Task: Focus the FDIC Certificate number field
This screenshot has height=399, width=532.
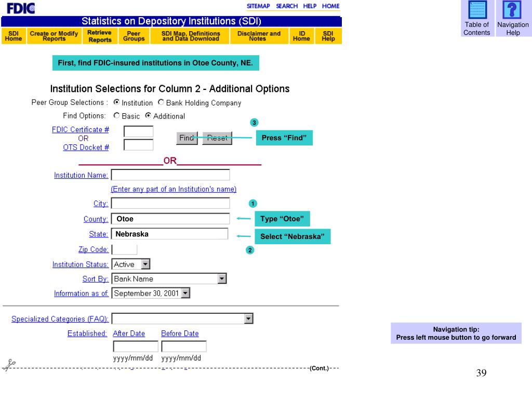Action: point(138,131)
